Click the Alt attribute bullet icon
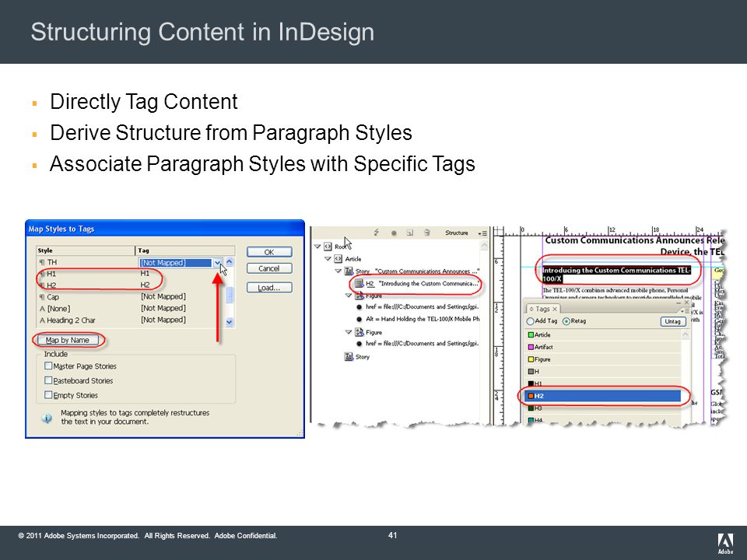The image size is (747, 560). (359, 320)
